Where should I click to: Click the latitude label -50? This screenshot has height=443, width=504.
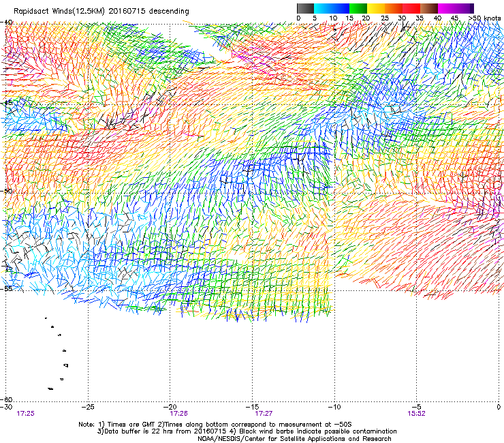point(7,191)
